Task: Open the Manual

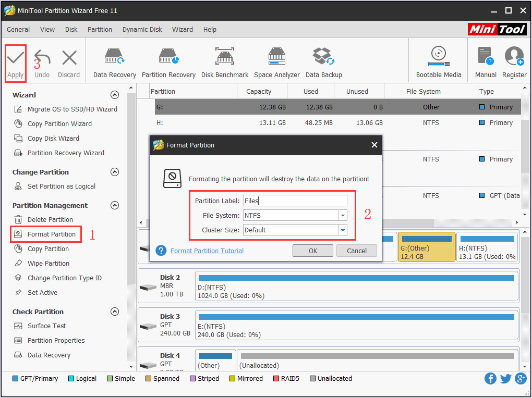Action: 486,64
